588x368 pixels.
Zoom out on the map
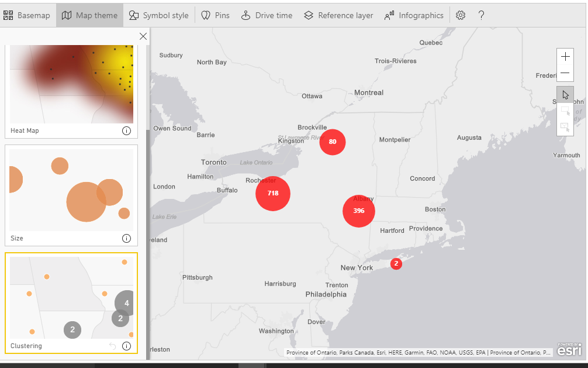pos(565,73)
